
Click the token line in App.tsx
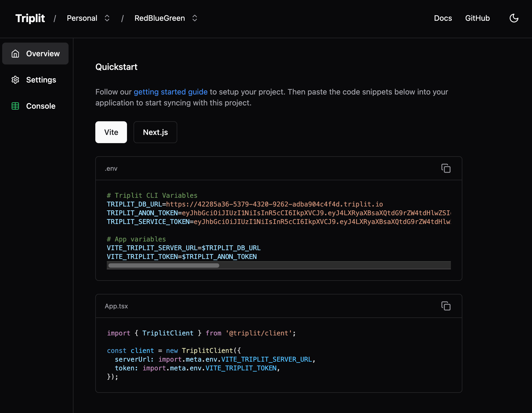(197, 368)
